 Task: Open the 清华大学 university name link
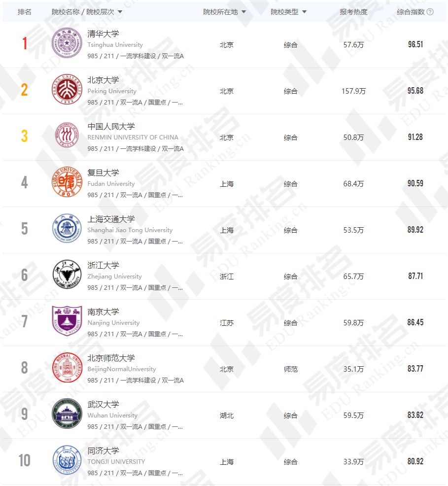(x=103, y=34)
